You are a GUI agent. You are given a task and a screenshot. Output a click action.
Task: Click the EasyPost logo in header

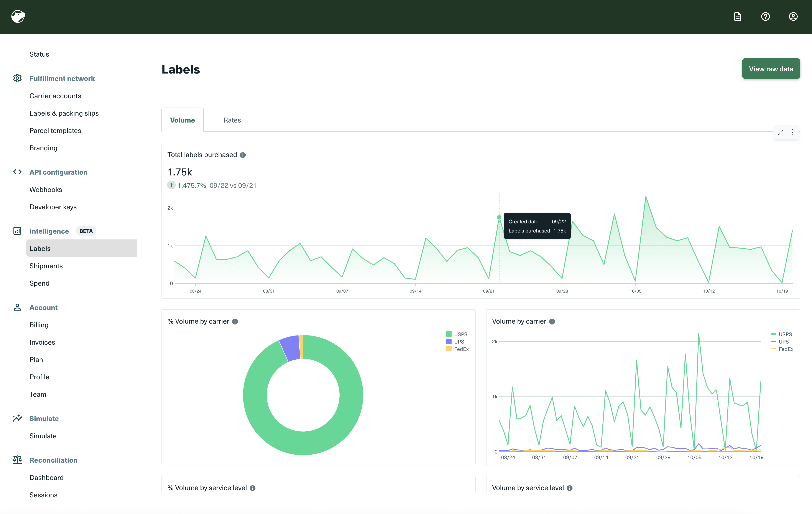[x=18, y=16]
